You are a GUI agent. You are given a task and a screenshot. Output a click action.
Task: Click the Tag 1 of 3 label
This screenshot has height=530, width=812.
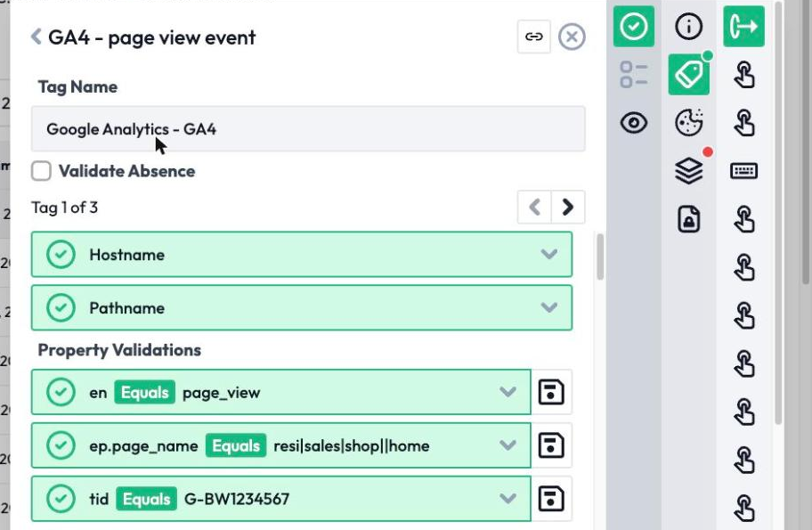[65, 208]
